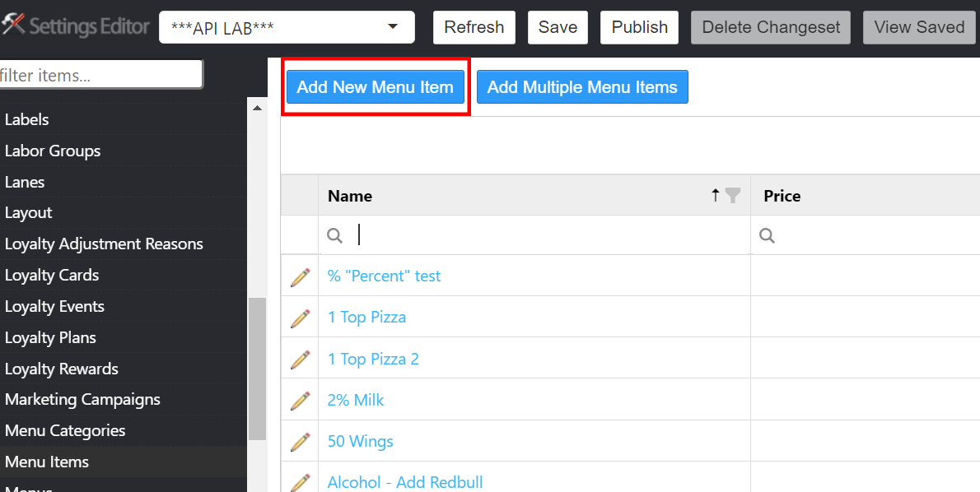This screenshot has height=492, width=980.
Task: Select Menu Categories in the sidebar
Action: [x=65, y=431]
